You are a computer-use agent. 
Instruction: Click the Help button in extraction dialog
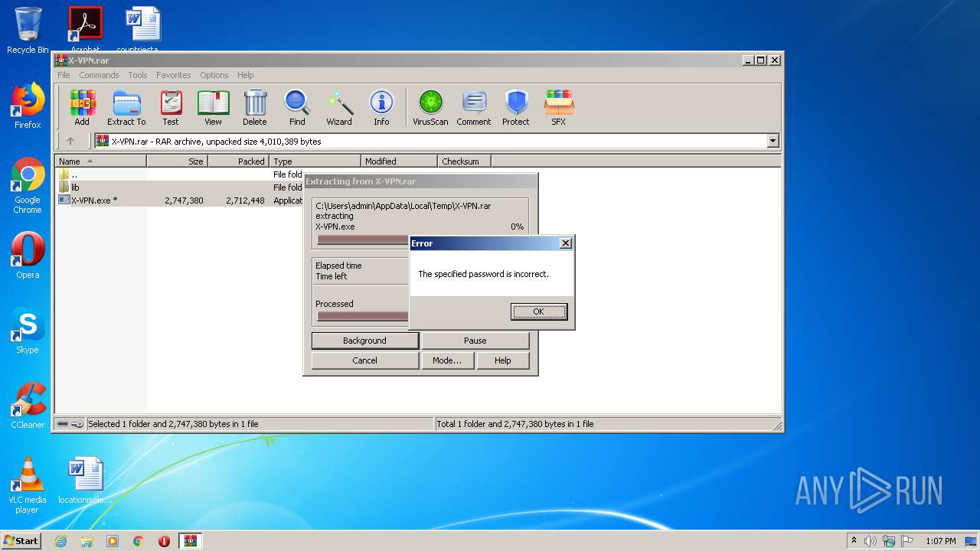point(503,360)
